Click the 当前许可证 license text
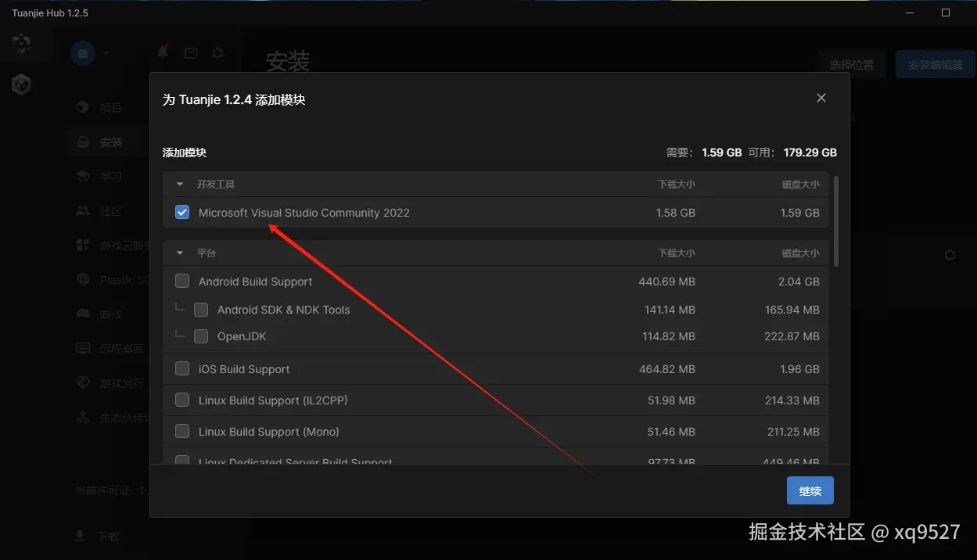This screenshot has height=560, width=977. pyautogui.click(x=112, y=491)
